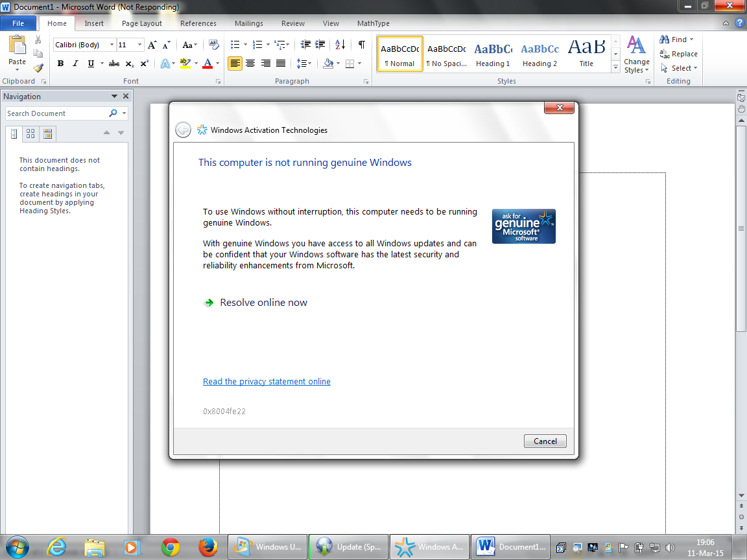Apply the Title style
This screenshot has height=560, width=747.
tap(586, 54)
